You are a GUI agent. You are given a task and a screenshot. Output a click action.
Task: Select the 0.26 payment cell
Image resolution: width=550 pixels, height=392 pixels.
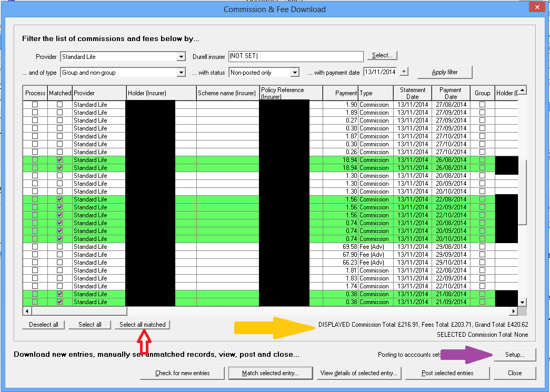tap(341, 152)
